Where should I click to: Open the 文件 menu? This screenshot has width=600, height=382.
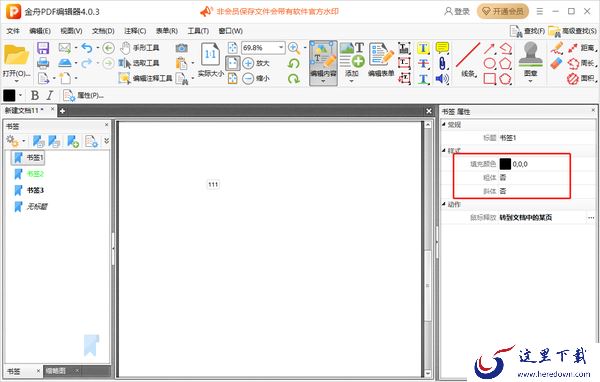tap(13, 31)
